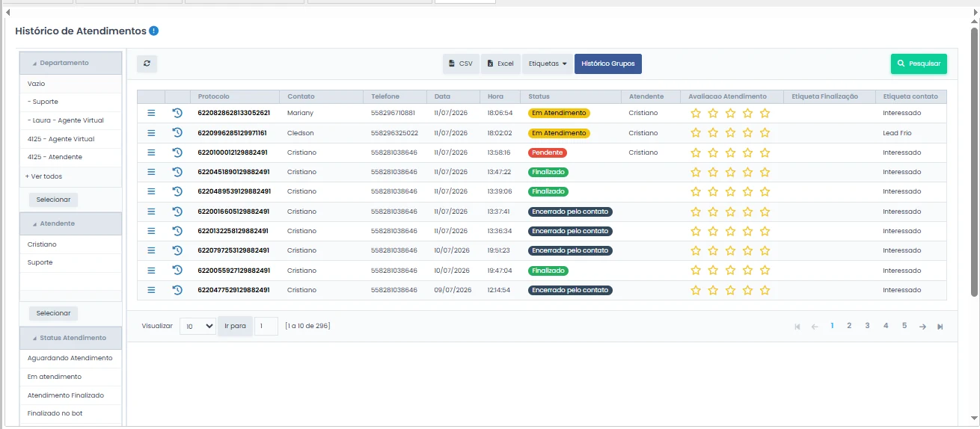
Task: View history icon for protocol 6220477529129882491
Action: pos(177,290)
